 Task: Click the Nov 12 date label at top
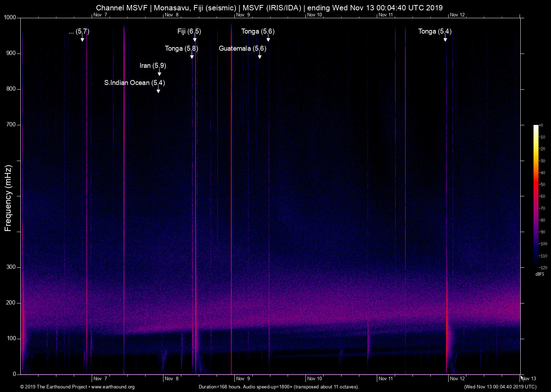pyautogui.click(x=457, y=15)
